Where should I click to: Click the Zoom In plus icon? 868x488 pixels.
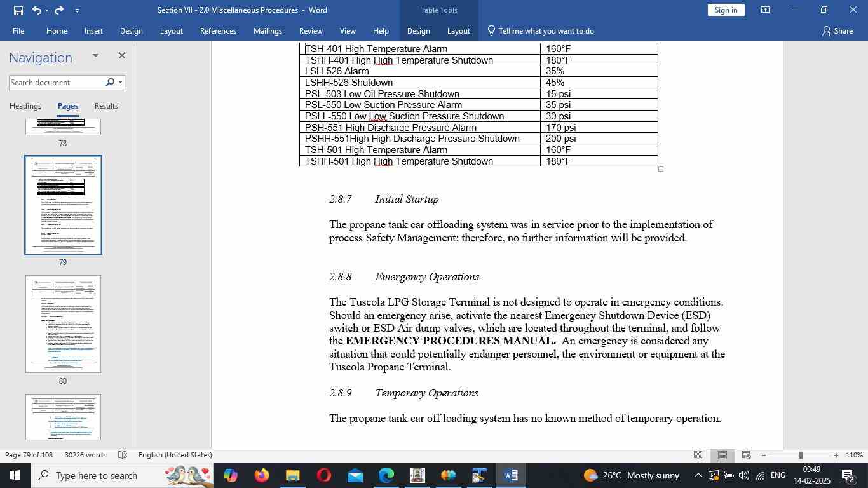point(836,456)
